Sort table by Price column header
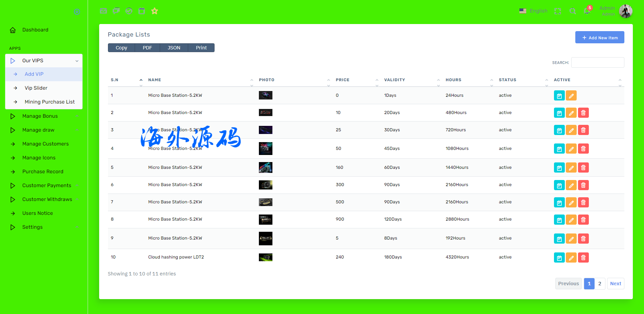Image resolution: width=644 pixels, height=314 pixels. point(342,80)
